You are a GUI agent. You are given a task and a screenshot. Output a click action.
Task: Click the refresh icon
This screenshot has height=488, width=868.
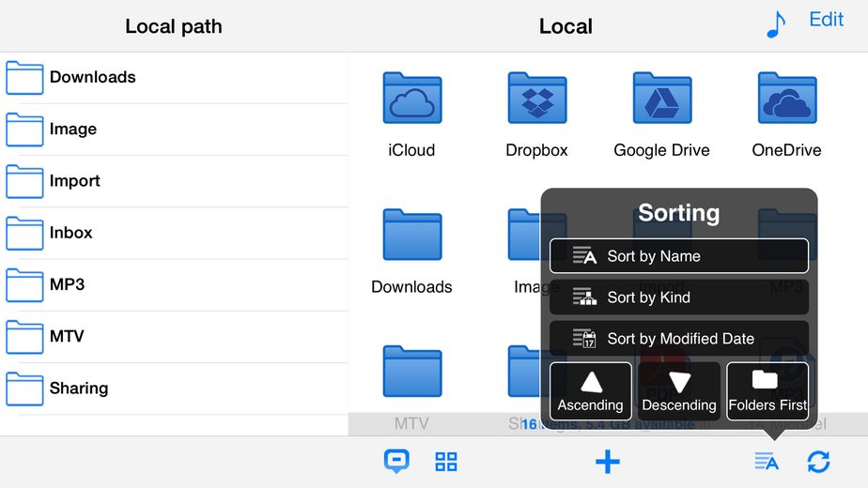(x=818, y=462)
